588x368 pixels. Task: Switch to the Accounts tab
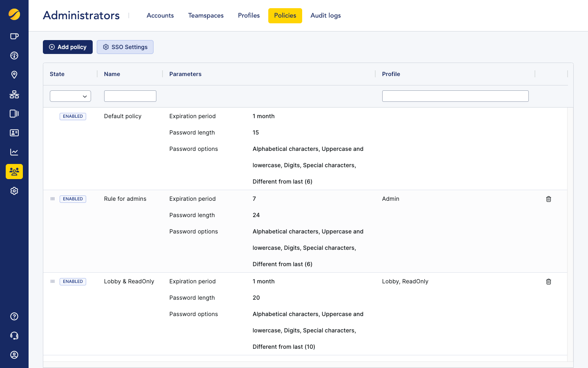tap(160, 16)
